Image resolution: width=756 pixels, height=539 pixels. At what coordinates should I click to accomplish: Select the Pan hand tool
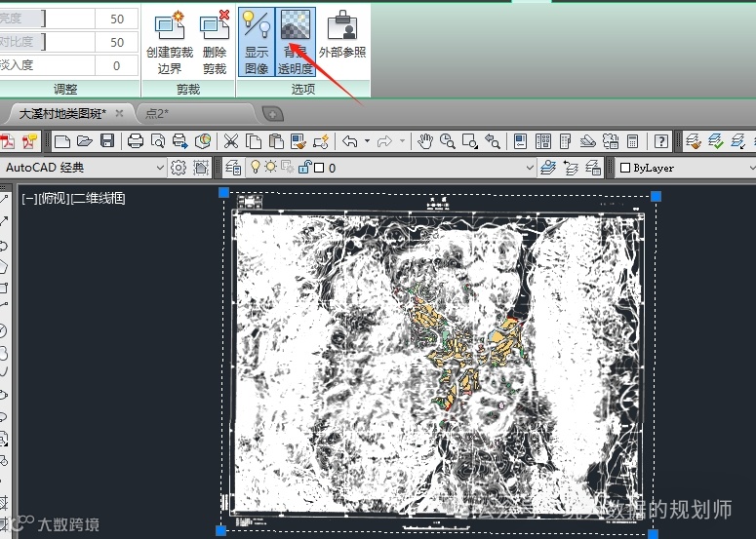click(x=424, y=141)
